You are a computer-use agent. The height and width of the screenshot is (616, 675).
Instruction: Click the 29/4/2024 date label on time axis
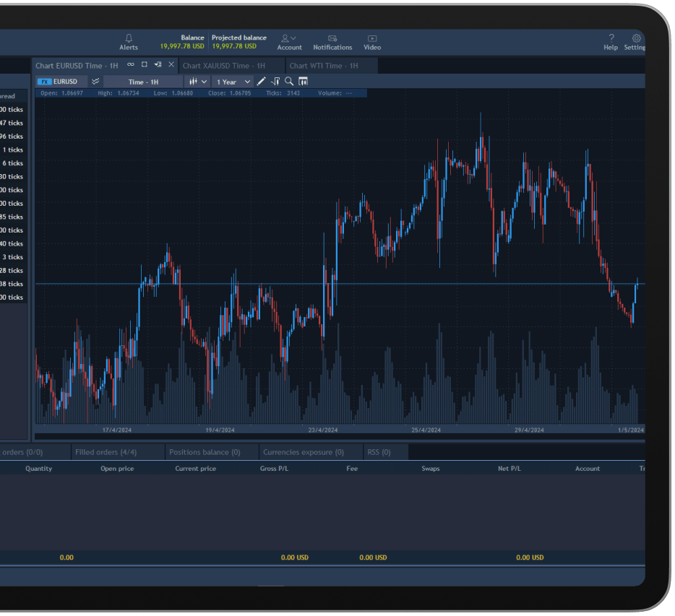[x=529, y=430]
